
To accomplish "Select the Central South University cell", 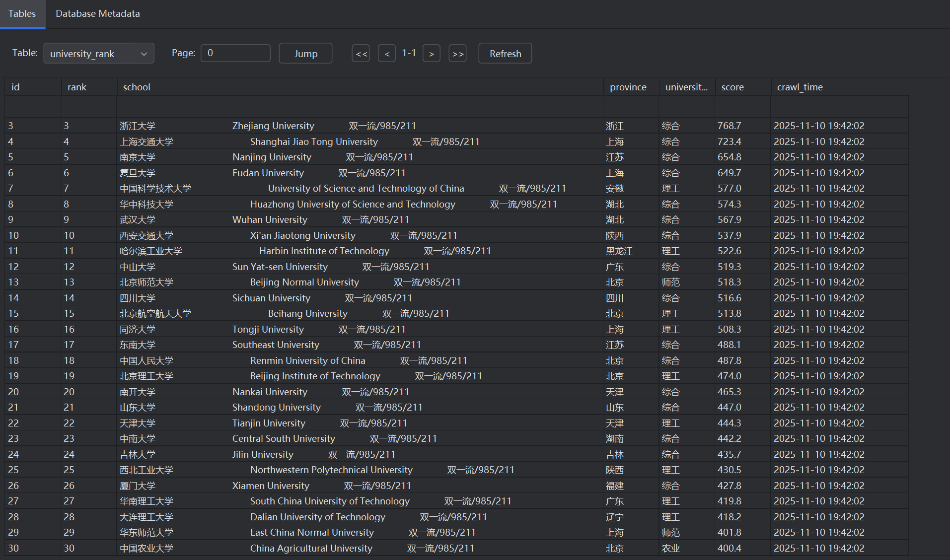I will coord(360,438).
